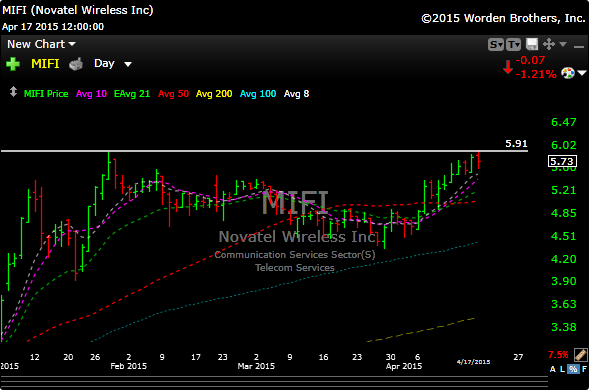The height and width of the screenshot is (390, 589).
Task: Click the Feb 2015 axis label
Action: pyautogui.click(x=128, y=366)
